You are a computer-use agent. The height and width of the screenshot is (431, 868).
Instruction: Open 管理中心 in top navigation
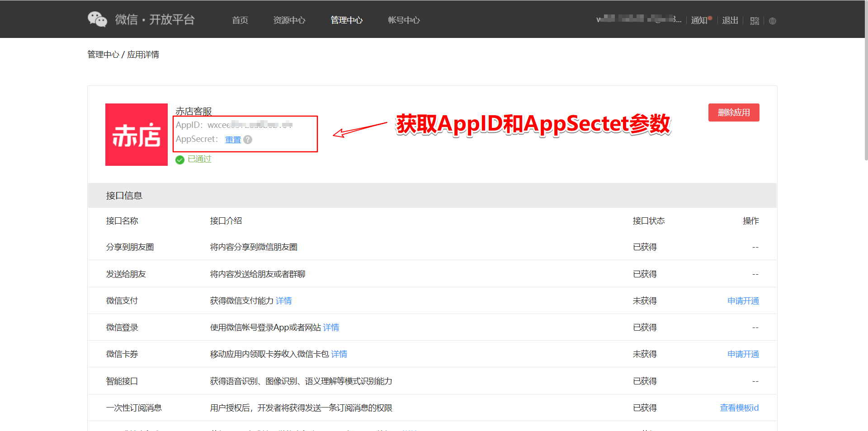pyautogui.click(x=347, y=20)
